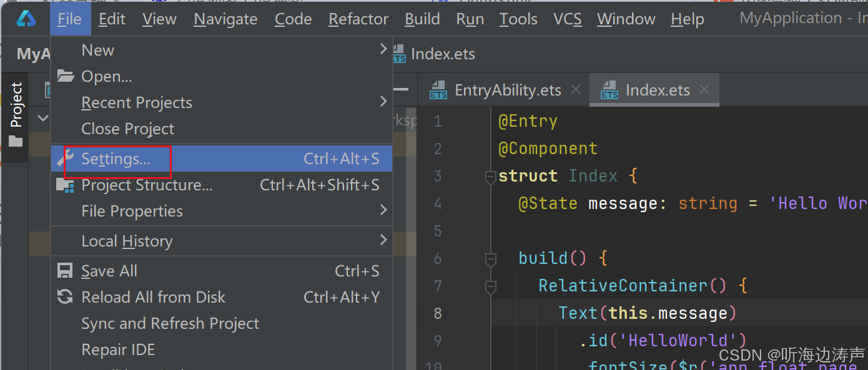Open the View menu
The height and width of the screenshot is (370, 868).
pos(159,19)
